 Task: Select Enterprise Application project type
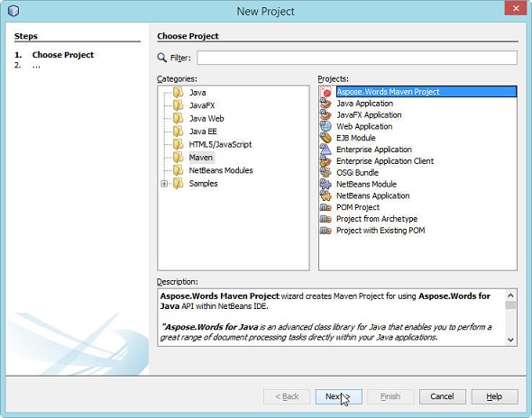(x=374, y=150)
